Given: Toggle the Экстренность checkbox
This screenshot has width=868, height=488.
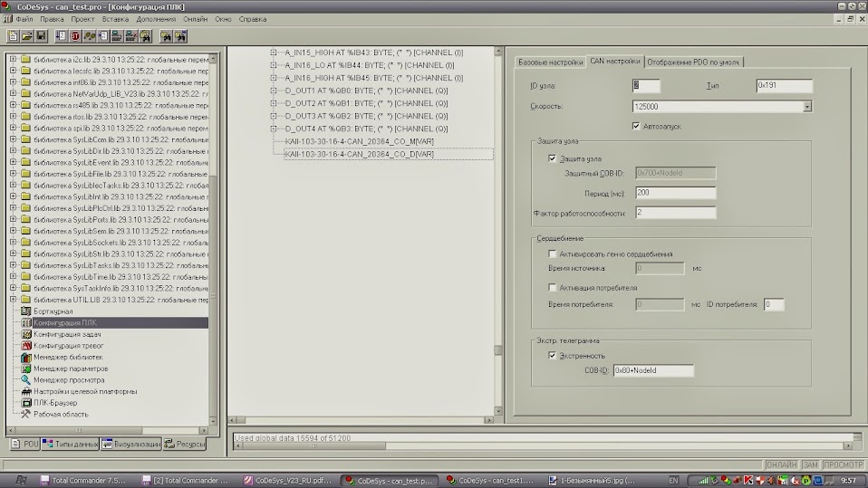Looking at the screenshot, I should pos(552,355).
